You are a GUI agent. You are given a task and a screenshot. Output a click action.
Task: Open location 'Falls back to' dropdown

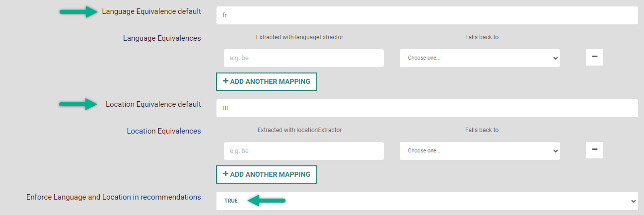[480, 150]
